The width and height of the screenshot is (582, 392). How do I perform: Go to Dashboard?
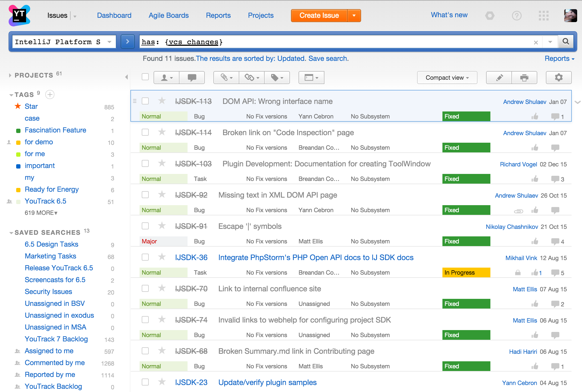coord(114,15)
